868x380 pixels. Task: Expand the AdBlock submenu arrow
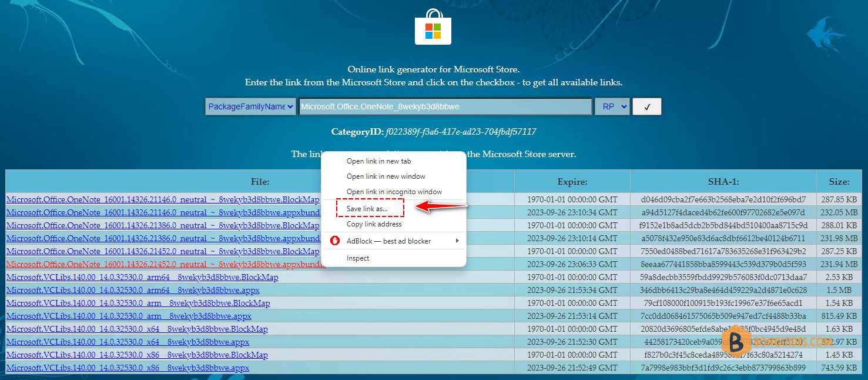pos(457,241)
